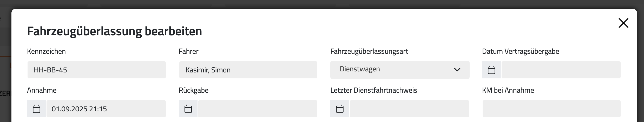Click the KM bei Annahme label
Screen dimensions: 644x122
(508, 90)
